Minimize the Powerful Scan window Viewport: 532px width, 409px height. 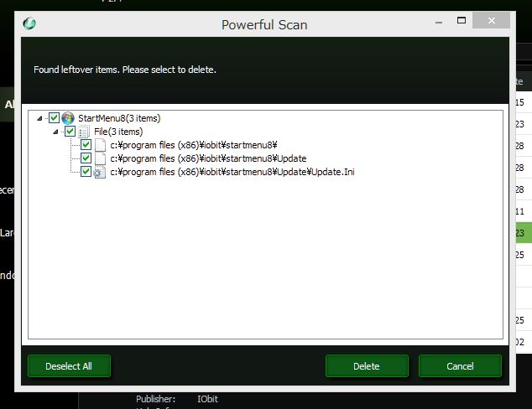(x=439, y=21)
